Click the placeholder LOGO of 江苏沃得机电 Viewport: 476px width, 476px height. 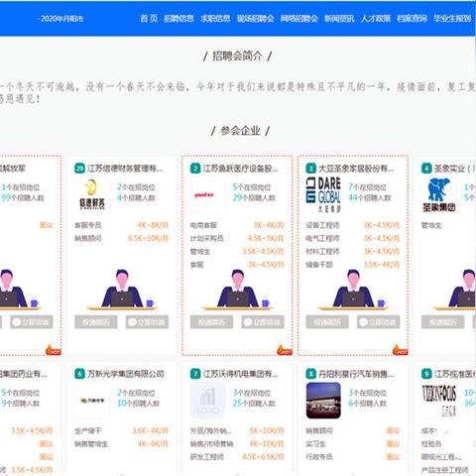[207, 401]
